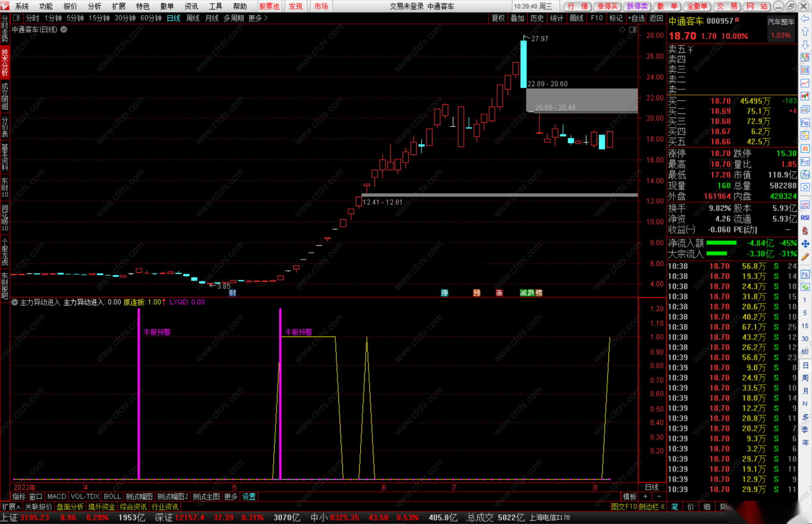The width and height of the screenshot is (812, 524).
Task: Click the plus zoom-in chart button
Action: coord(645,496)
